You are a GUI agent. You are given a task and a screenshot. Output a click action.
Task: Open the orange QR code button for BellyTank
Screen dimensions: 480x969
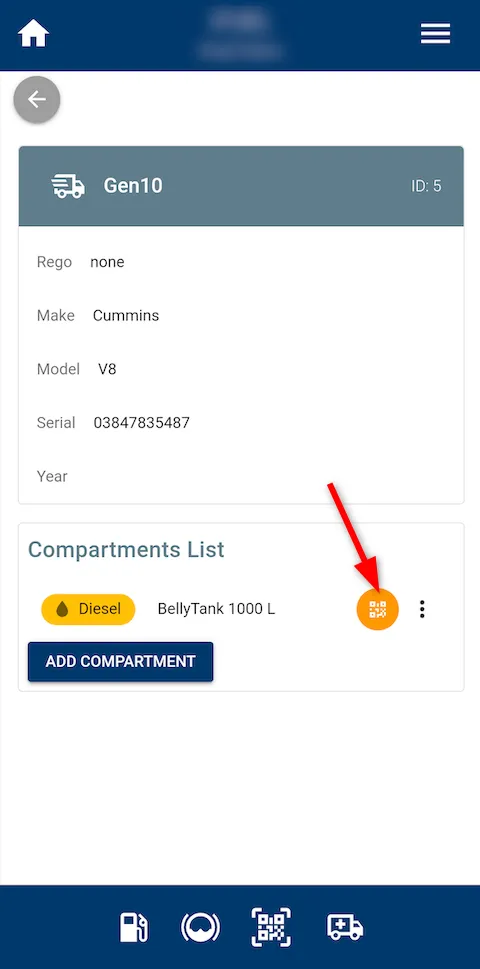coord(377,609)
